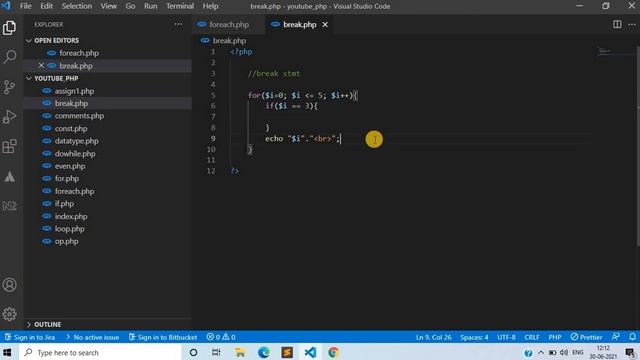
Task: Open Sublime Text from taskbar
Action: click(x=287, y=352)
